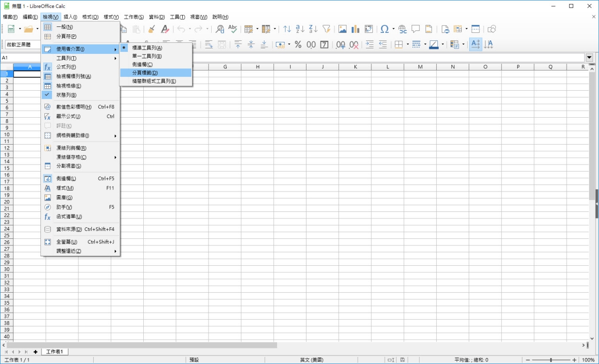This screenshot has height=364, width=599.
Task: Format as percent icon
Action: click(x=298, y=44)
